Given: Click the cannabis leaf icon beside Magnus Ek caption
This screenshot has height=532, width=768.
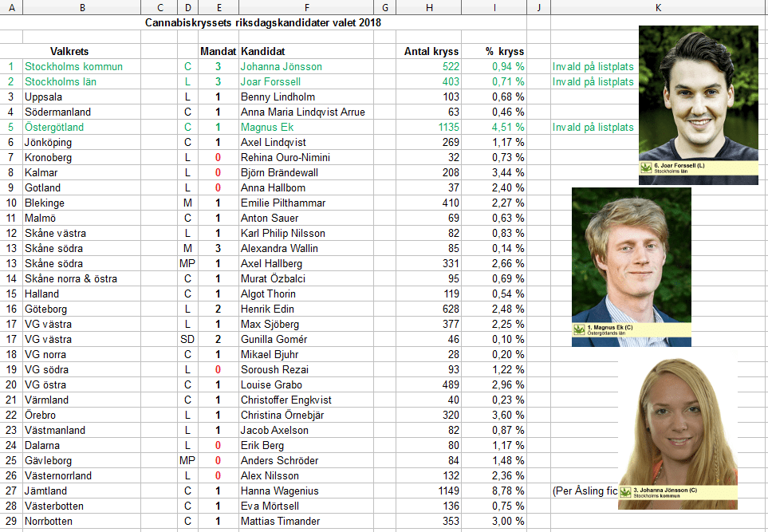Looking at the screenshot, I should (579, 329).
